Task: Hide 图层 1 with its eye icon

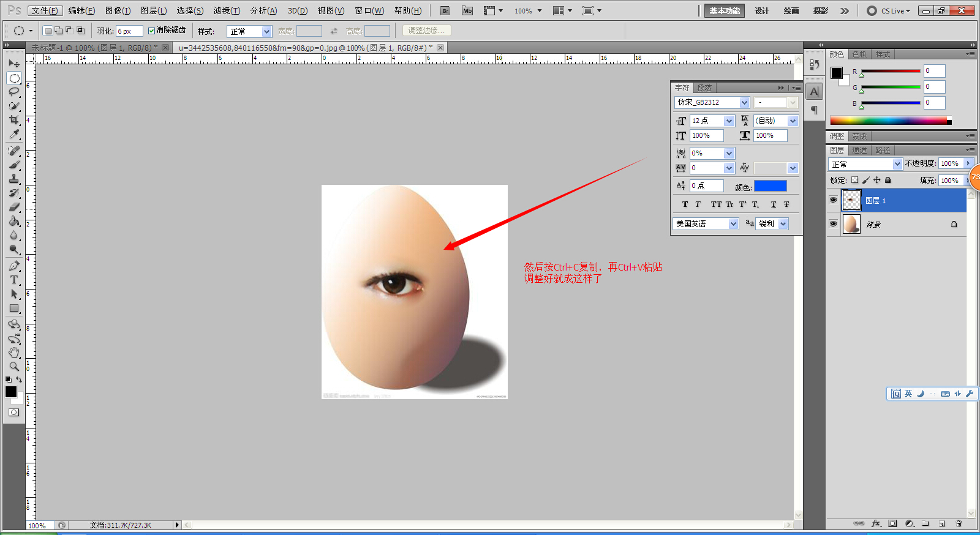Action: 833,200
